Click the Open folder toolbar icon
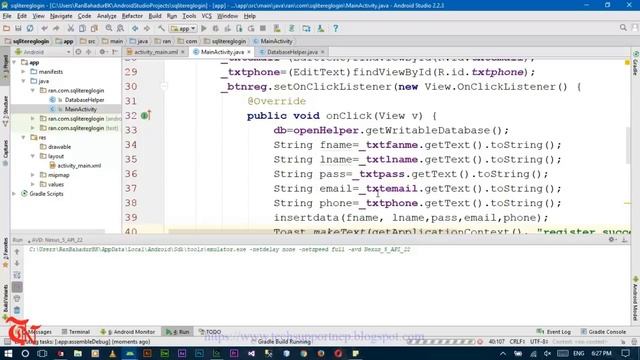Screen dimensions: 640x360 [6, 28]
